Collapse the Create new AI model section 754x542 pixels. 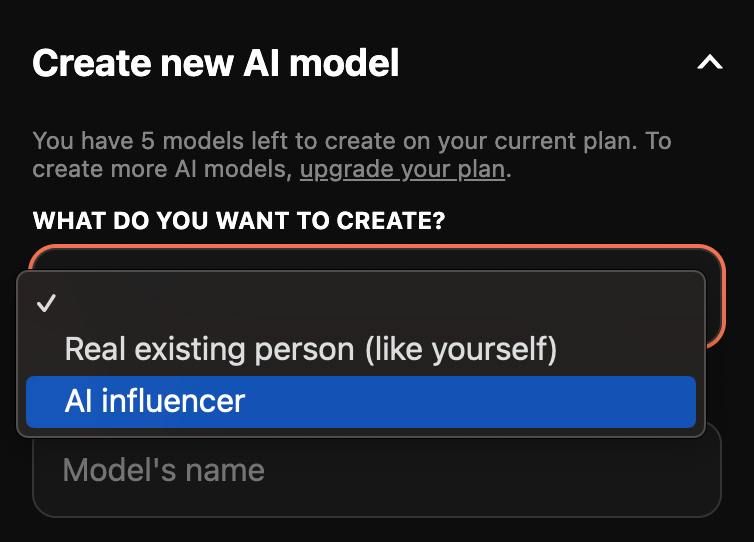pyautogui.click(x=709, y=63)
